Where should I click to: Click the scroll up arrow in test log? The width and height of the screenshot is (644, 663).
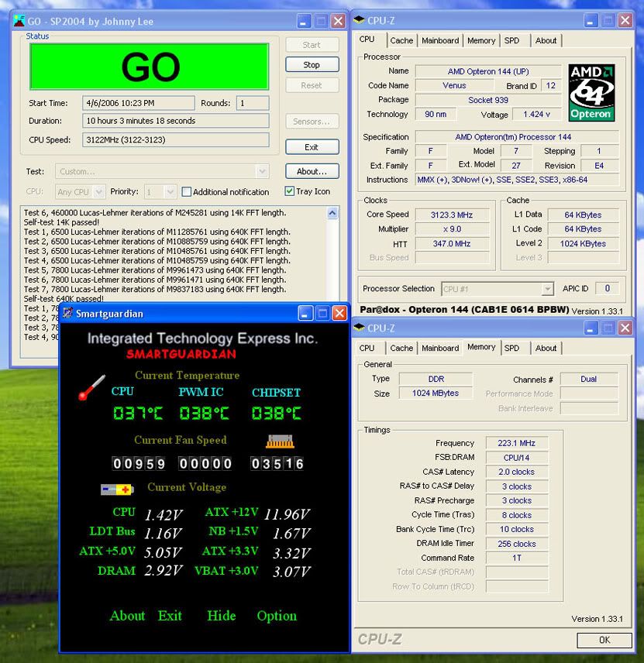coord(332,213)
